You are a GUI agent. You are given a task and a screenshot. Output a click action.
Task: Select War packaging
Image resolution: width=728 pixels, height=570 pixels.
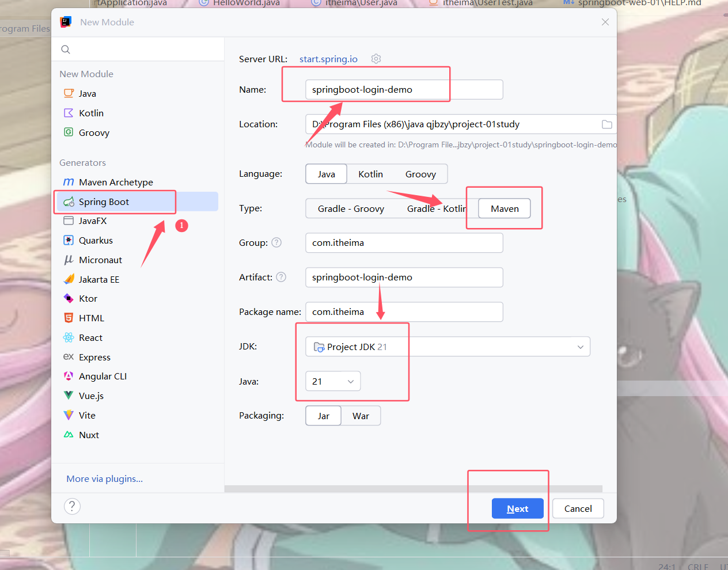361,415
